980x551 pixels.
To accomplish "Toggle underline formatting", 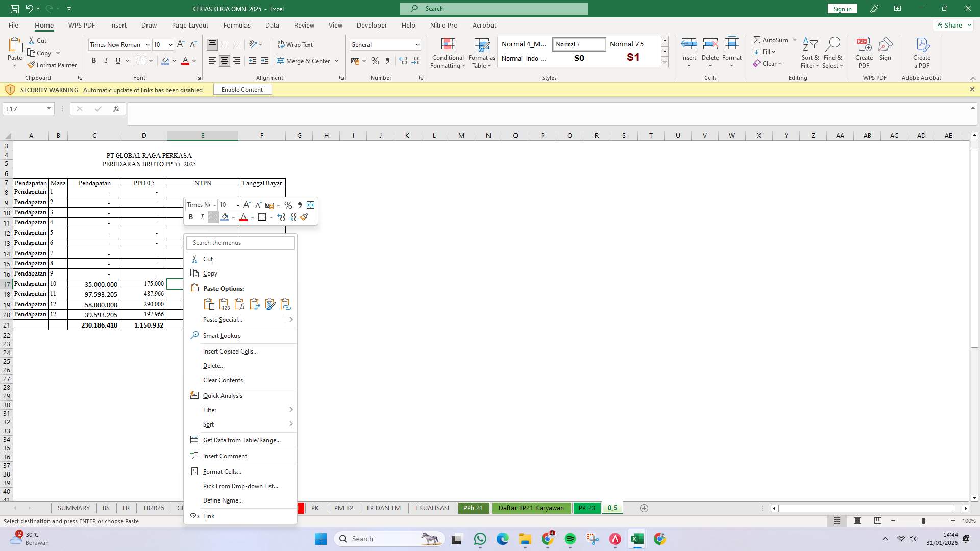I will point(117,61).
